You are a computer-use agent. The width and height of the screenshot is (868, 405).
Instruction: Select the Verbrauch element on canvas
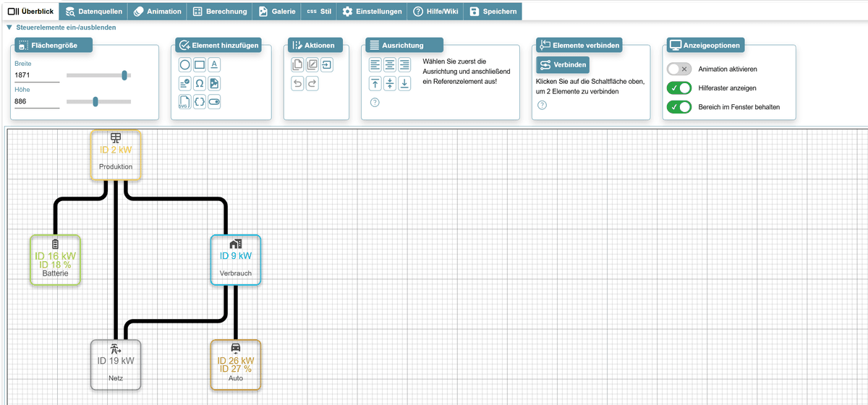coord(236,260)
